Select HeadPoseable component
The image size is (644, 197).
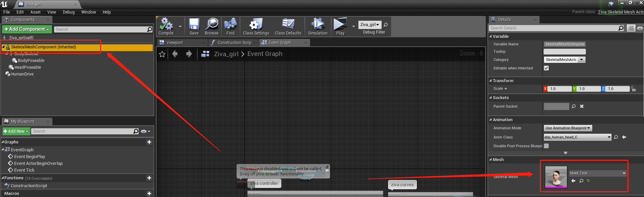click(28, 67)
